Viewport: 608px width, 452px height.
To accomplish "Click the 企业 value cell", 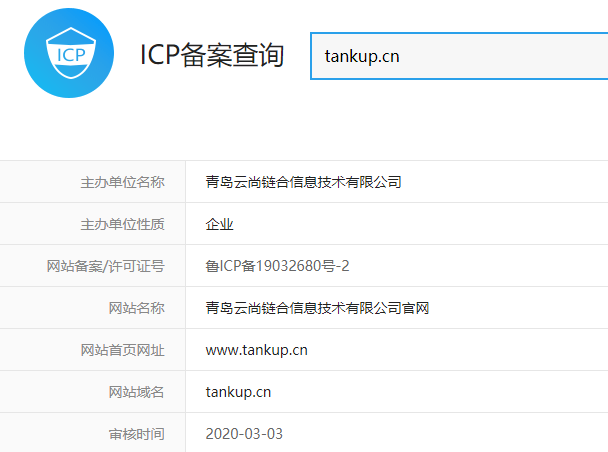I will coord(219,224).
